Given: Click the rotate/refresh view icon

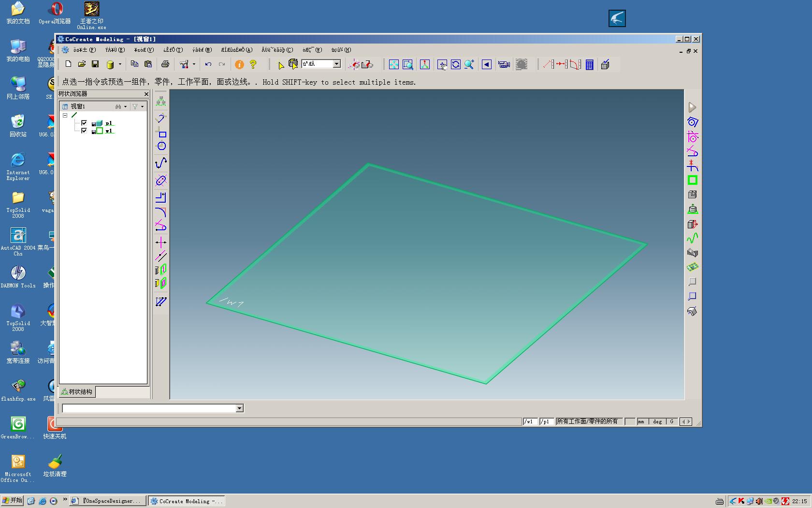Looking at the screenshot, I should [456, 64].
